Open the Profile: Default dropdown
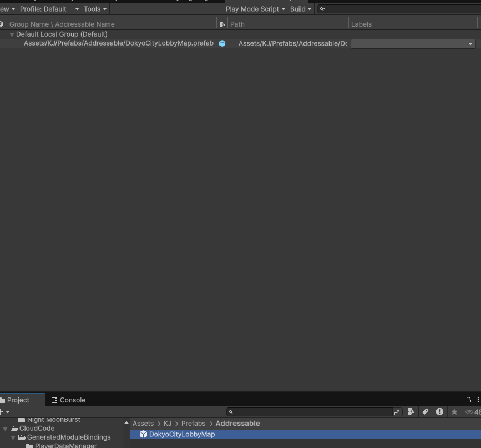This screenshot has height=448, width=481. coord(49,9)
